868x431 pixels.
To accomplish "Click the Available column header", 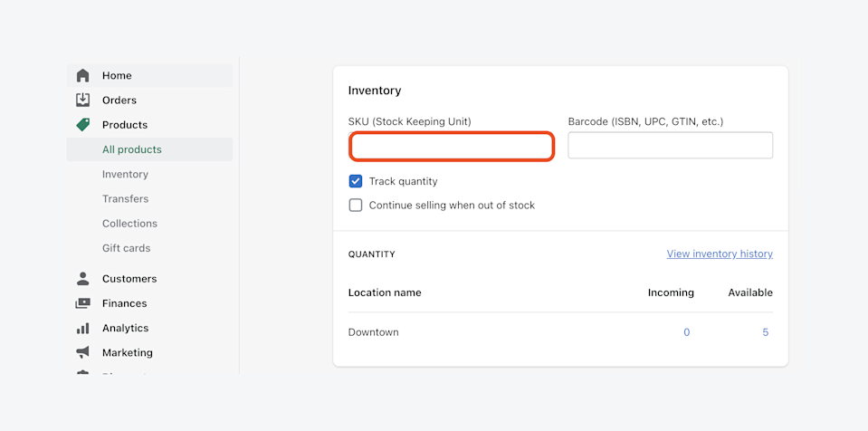I will point(750,292).
